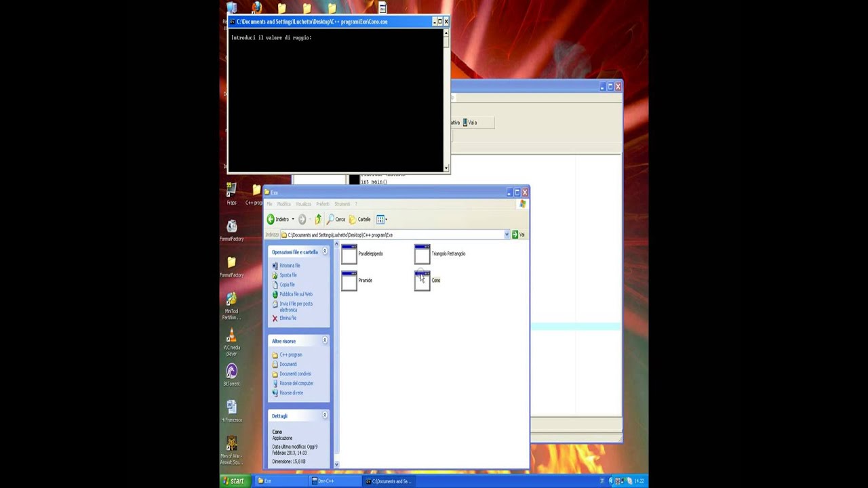
Task: Go up one folder level
Action: tap(318, 219)
